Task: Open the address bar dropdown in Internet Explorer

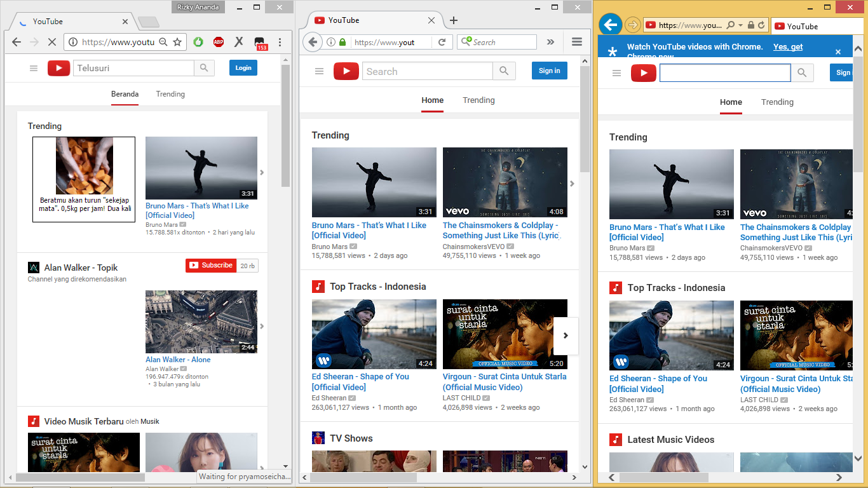Action: [x=741, y=25]
